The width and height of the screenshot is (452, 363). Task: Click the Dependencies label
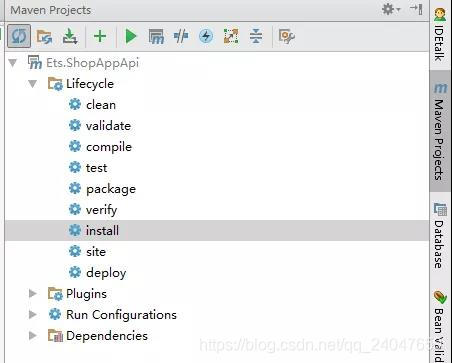coord(107,336)
